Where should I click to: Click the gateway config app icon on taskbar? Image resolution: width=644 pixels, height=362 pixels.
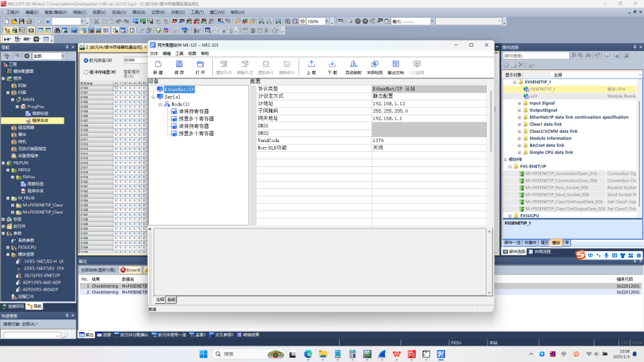pos(441,354)
